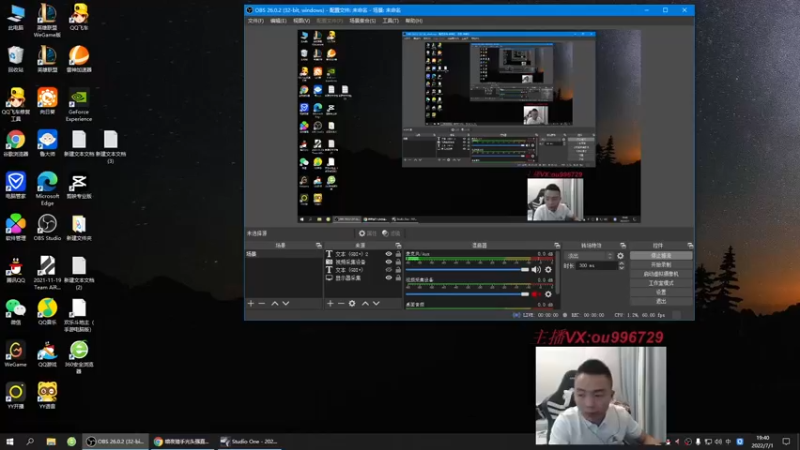Mute the Mic/Aux speaker icon
Image resolution: width=800 pixels, height=450 pixels.
pos(536,269)
